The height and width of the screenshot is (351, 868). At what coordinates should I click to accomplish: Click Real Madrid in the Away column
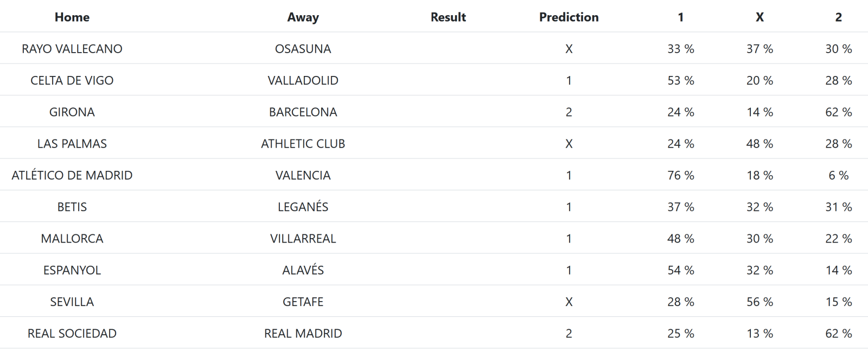tap(303, 334)
